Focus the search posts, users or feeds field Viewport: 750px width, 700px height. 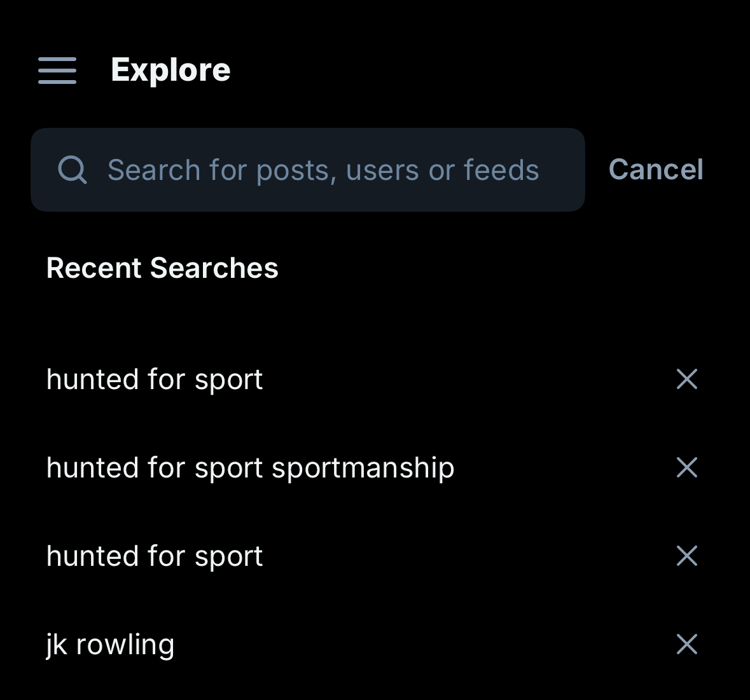pyautogui.click(x=323, y=170)
